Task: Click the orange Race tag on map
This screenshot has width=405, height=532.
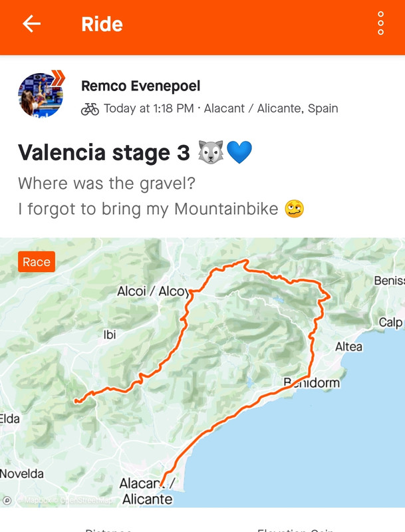Action: coord(37,262)
